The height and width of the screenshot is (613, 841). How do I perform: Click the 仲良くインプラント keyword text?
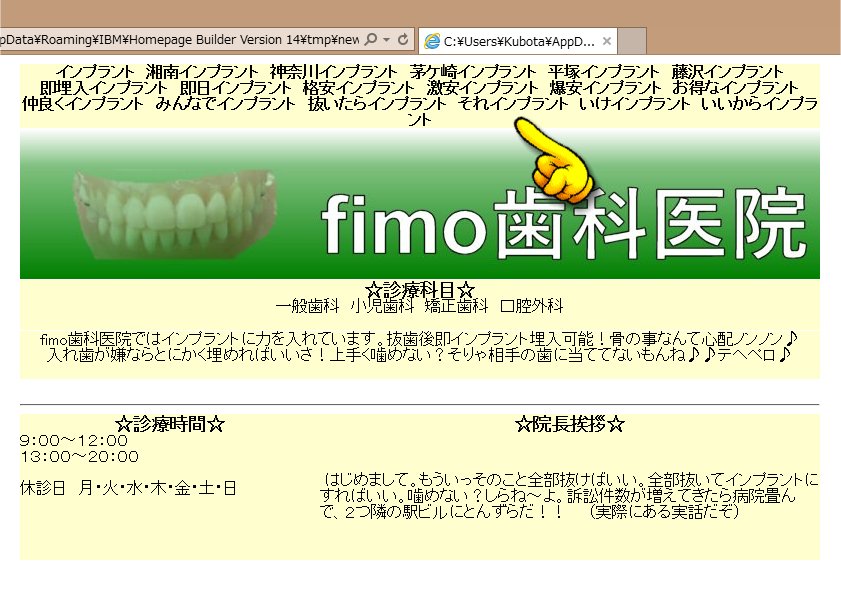(x=83, y=104)
